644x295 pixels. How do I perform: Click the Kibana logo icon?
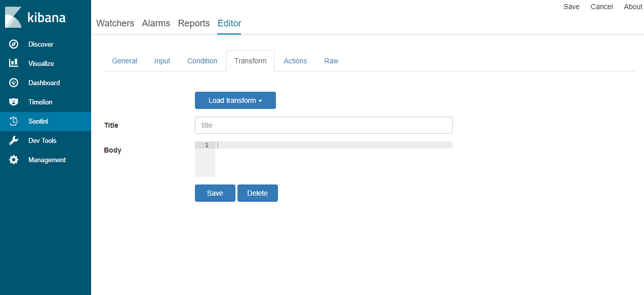tap(13, 17)
